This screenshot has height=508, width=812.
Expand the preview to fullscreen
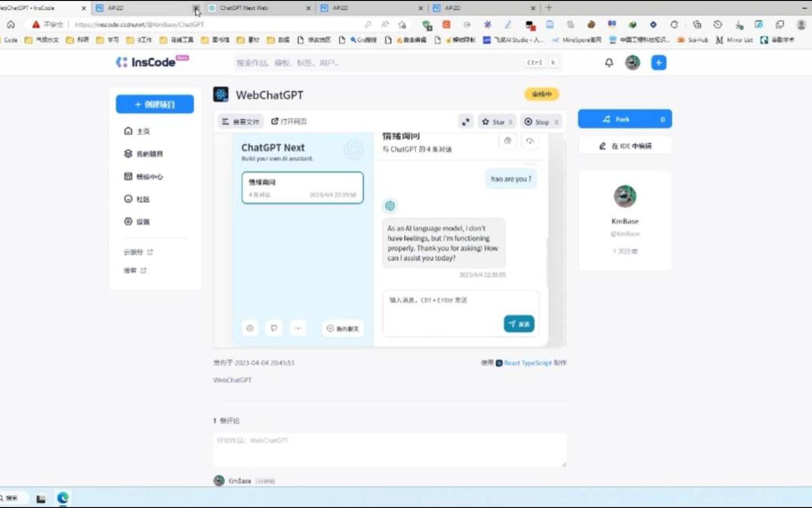466,122
